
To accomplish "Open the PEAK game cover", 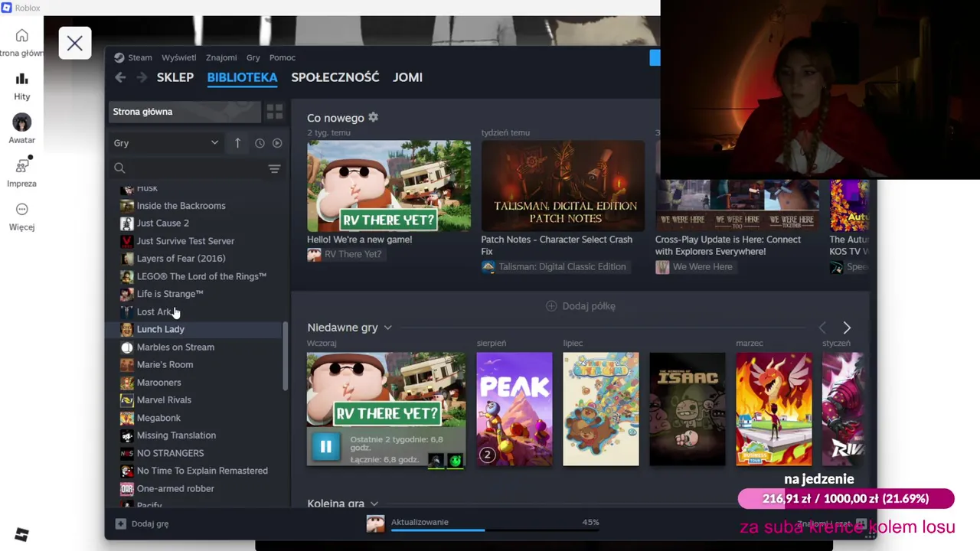I will (x=514, y=409).
